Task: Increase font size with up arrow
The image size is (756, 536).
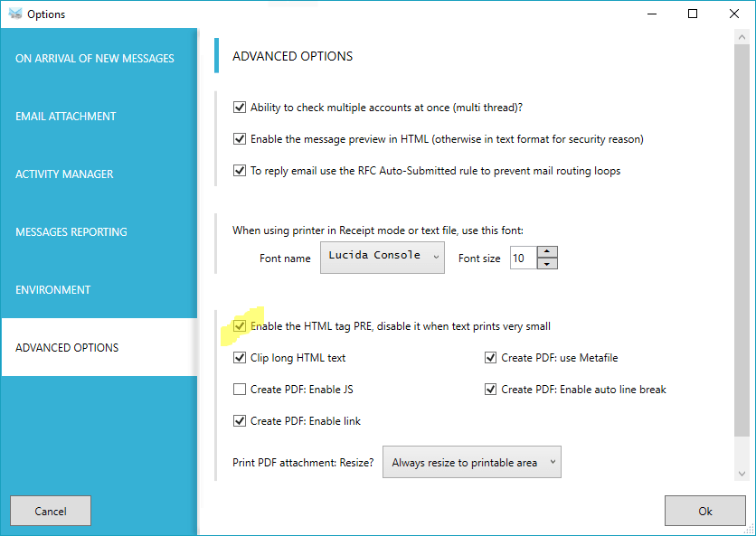Action: click(547, 251)
